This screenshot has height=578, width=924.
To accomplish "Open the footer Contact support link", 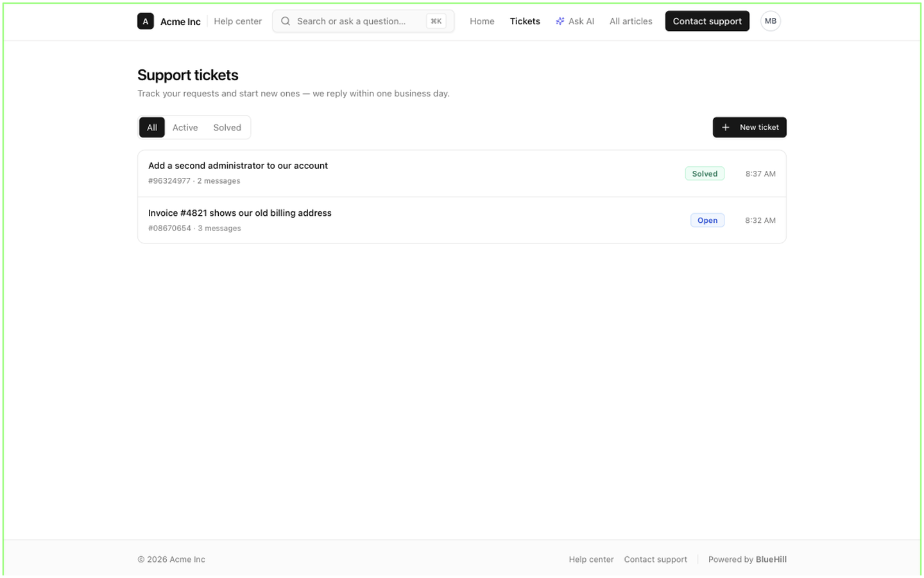I will pyautogui.click(x=655, y=559).
